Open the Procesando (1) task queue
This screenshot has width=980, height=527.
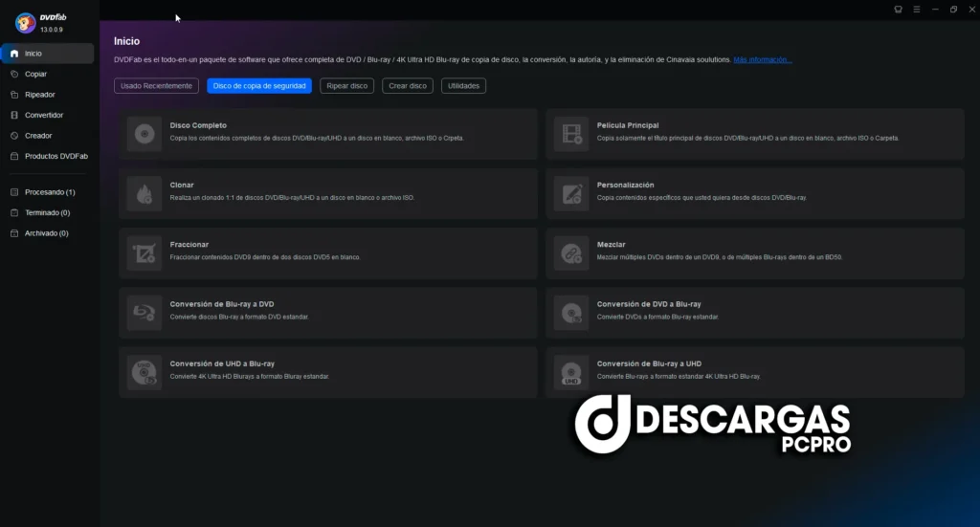(50, 192)
